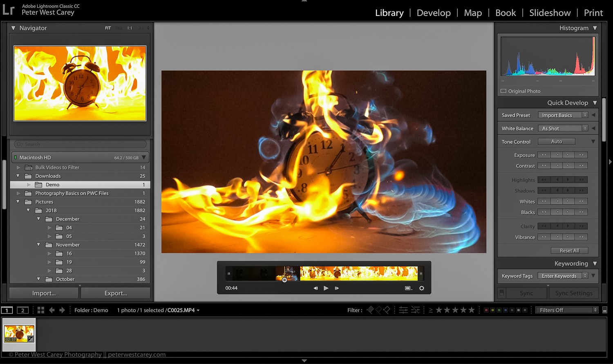Screen dimensions: 613x364
Task: Collapse the Downloads folder
Action: pyautogui.click(x=18, y=176)
